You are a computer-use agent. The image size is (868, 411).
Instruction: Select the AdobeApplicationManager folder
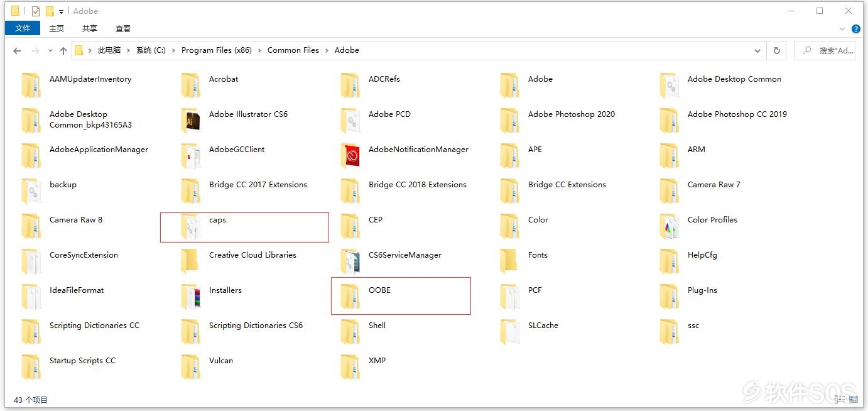click(99, 150)
